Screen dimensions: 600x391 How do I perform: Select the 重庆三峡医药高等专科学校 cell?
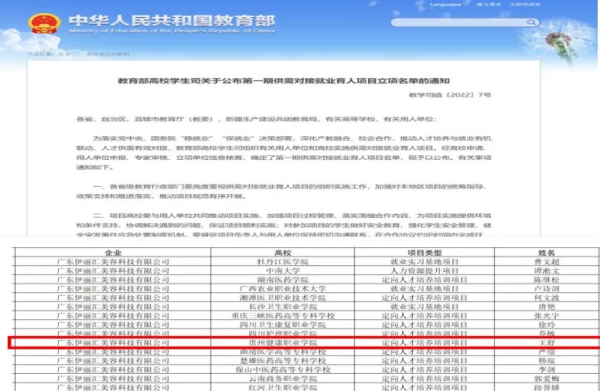coord(283,316)
